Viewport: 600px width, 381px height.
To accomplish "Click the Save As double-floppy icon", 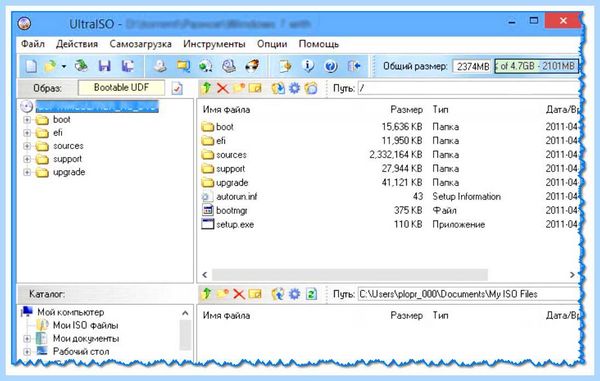I will click(x=128, y=66).
